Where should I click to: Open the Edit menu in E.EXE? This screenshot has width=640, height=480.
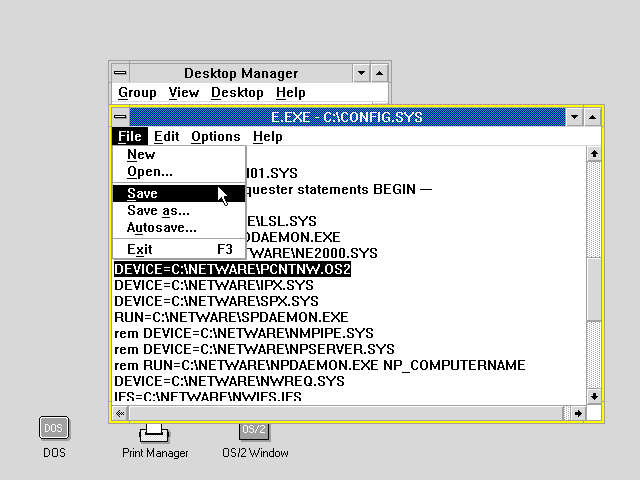point(167,136)
